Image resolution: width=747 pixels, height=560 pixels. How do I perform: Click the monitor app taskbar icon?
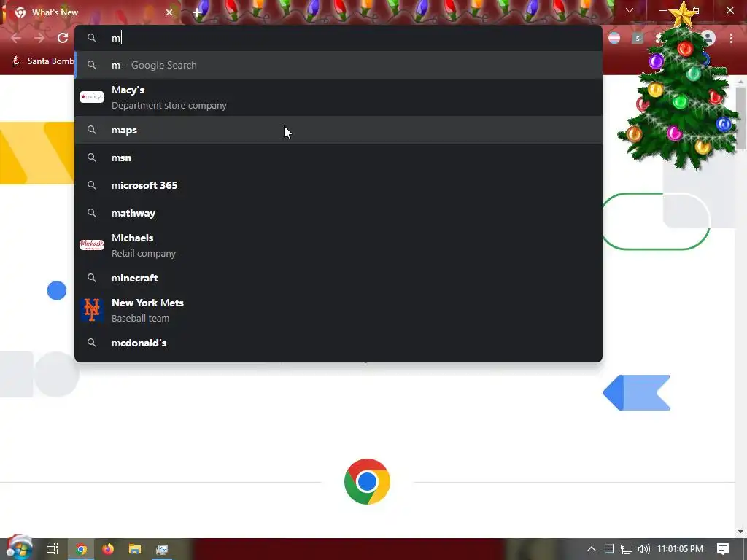coord(162,549)
